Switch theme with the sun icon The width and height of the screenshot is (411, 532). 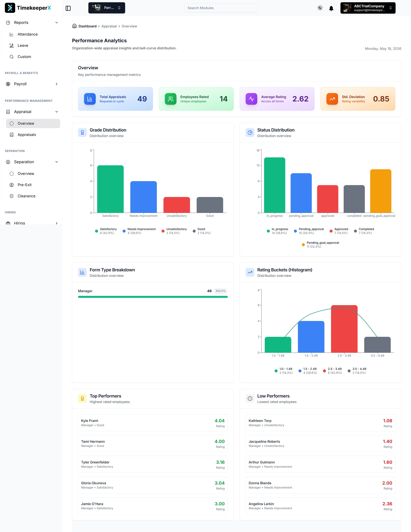point(320,8)
